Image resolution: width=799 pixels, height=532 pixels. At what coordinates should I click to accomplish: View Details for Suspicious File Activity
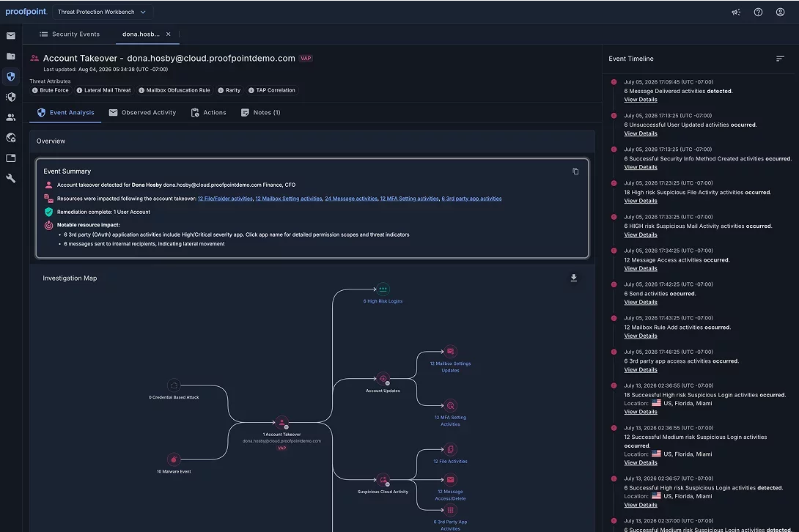pos(641,201)
